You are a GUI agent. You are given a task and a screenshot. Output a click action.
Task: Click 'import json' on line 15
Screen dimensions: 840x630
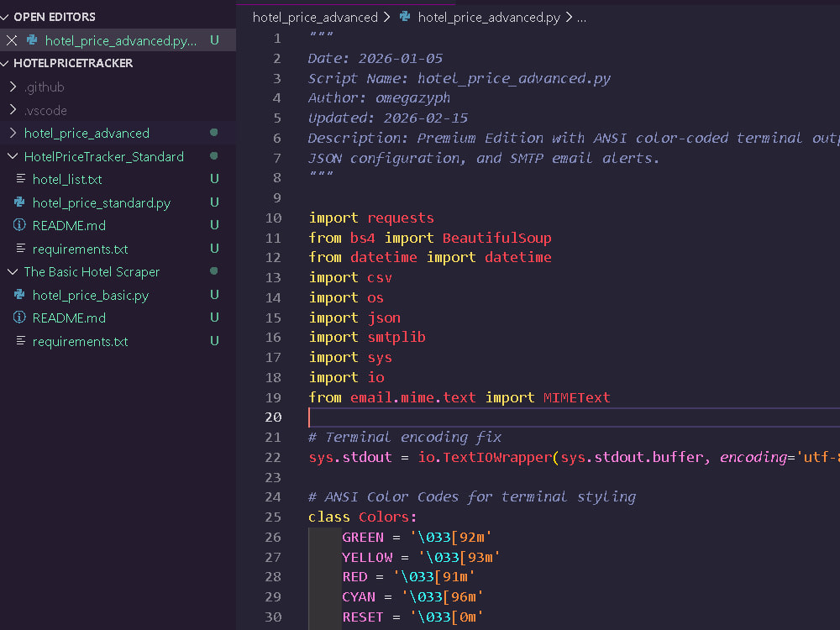354,318
